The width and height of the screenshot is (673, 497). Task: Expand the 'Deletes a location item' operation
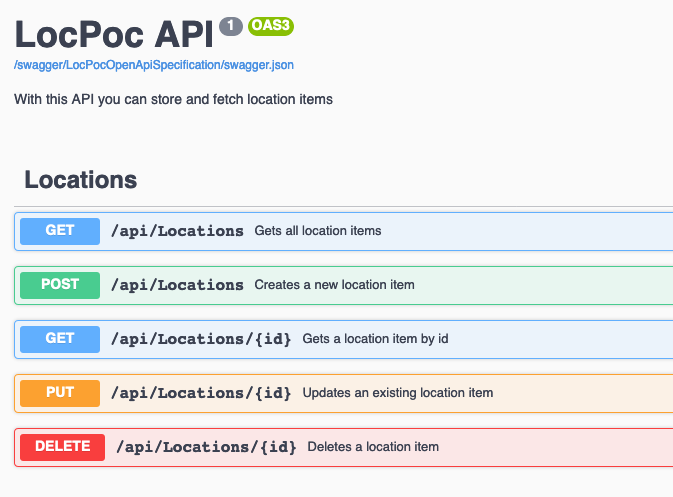pyautogui.click(x=373, y=447)
